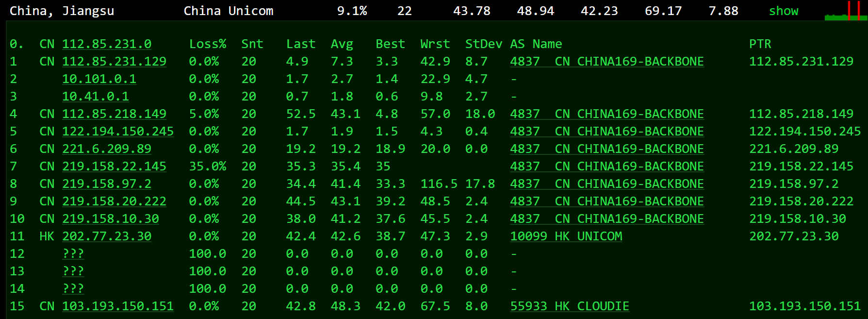Image resolution: width=868 pixels, height=319 pixels.
Task: Select PTR value 112.85.231.129
Action: [802, 62]
